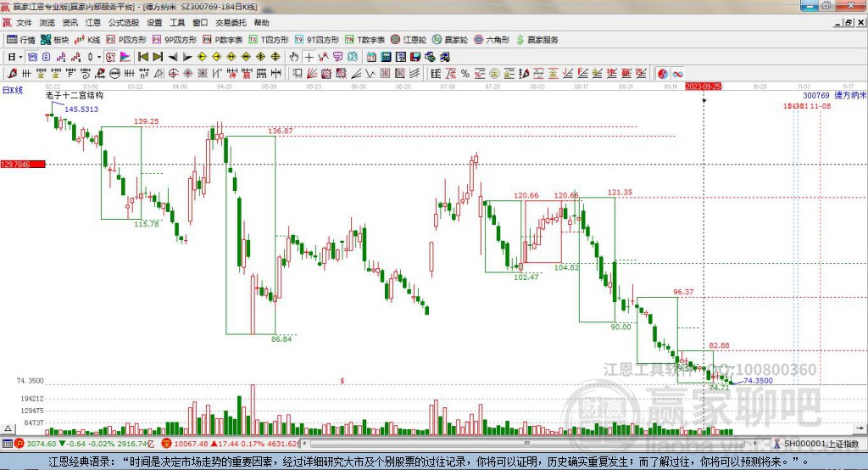Open the T数字表 tool
The image size is (868, 470).
pos(364,40)
